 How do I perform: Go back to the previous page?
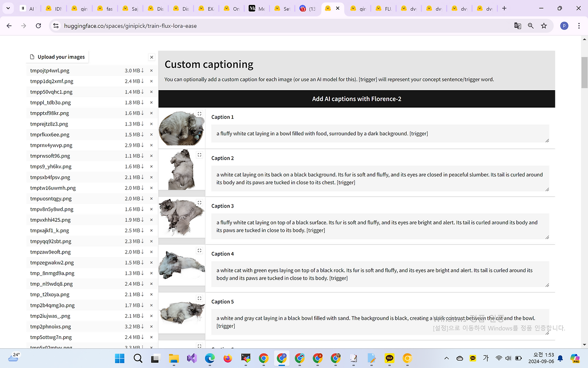(9, 26)
